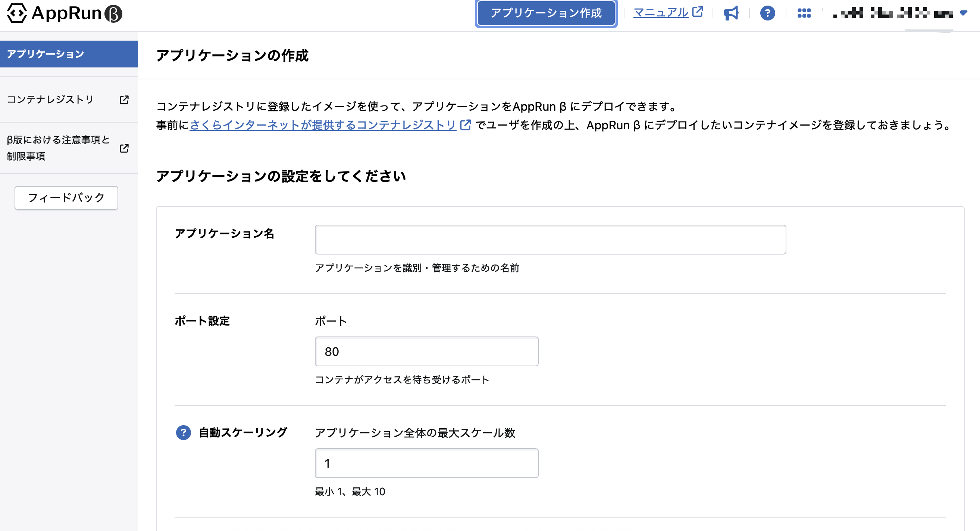
Task: Click the help question mark in header
Action: pos(767,13)
